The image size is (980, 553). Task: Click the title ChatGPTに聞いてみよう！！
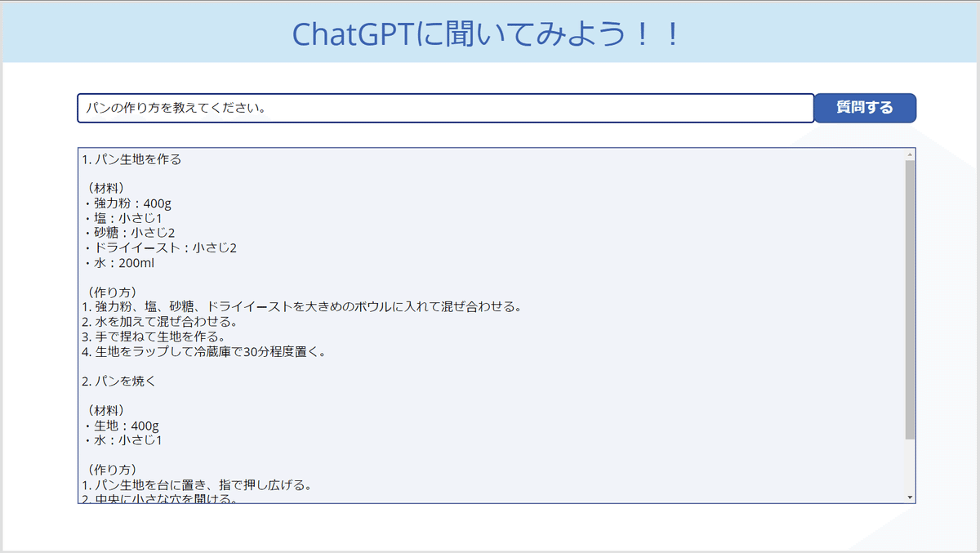click(486, 34)
